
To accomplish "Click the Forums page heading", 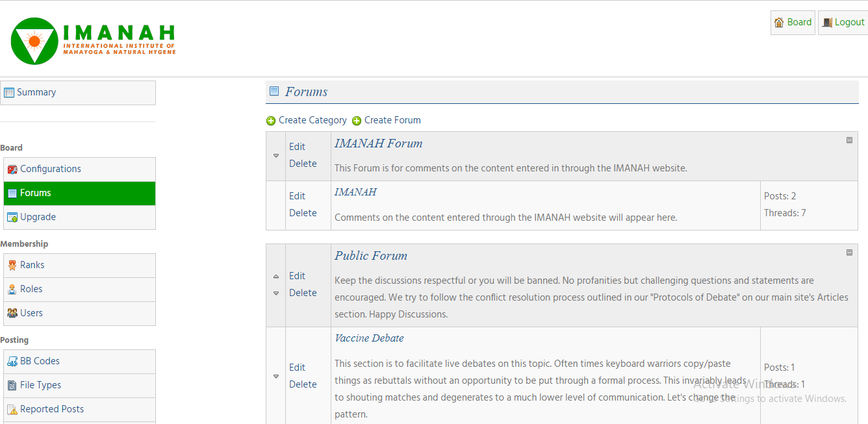I will coord(306,92).
